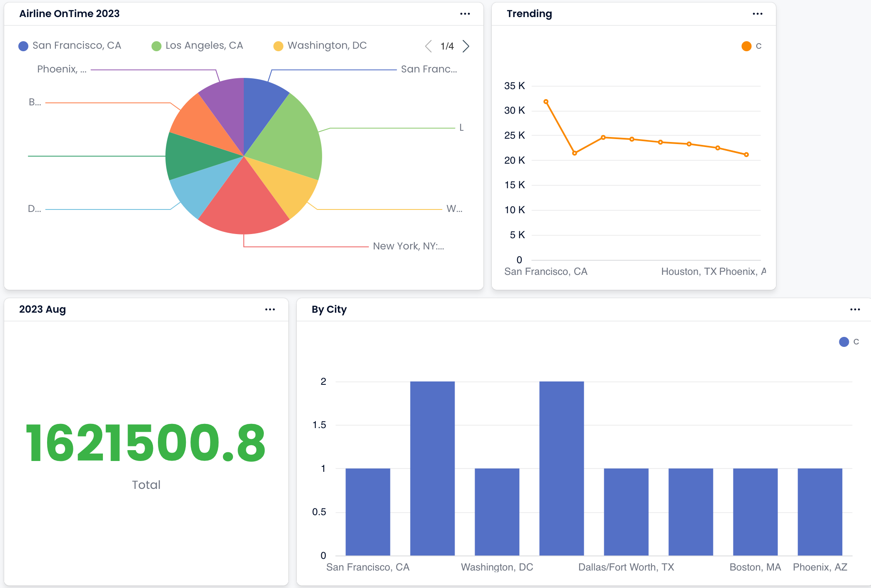Screen dimensions: 871x588
Task: Toggle the blue legend in By City chart
Action: click(849, 342)
